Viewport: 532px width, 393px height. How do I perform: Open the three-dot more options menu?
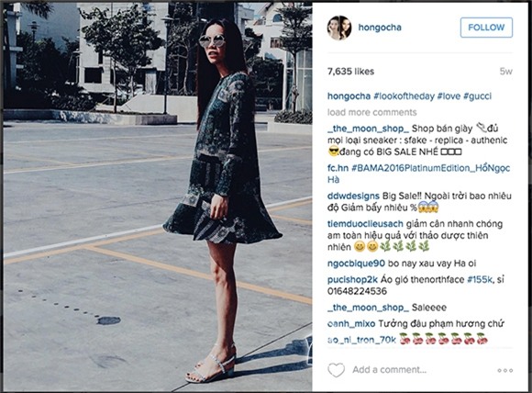click(504, 370)
